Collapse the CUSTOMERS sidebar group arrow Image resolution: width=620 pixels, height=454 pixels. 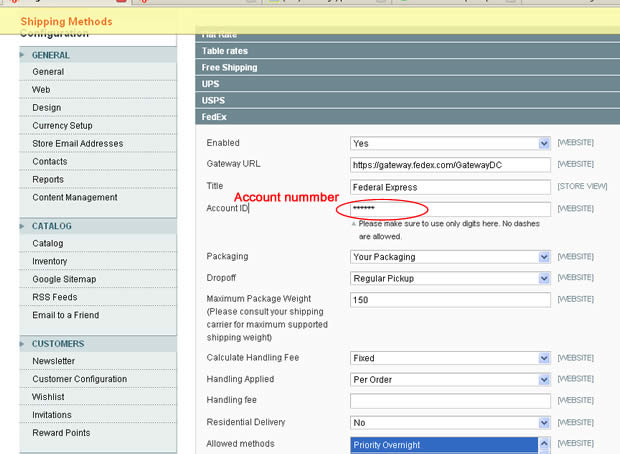point(22,344)
